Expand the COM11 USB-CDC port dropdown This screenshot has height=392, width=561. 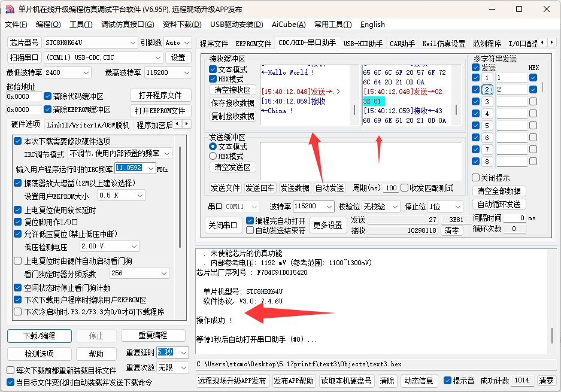click(x=158, y=57)
